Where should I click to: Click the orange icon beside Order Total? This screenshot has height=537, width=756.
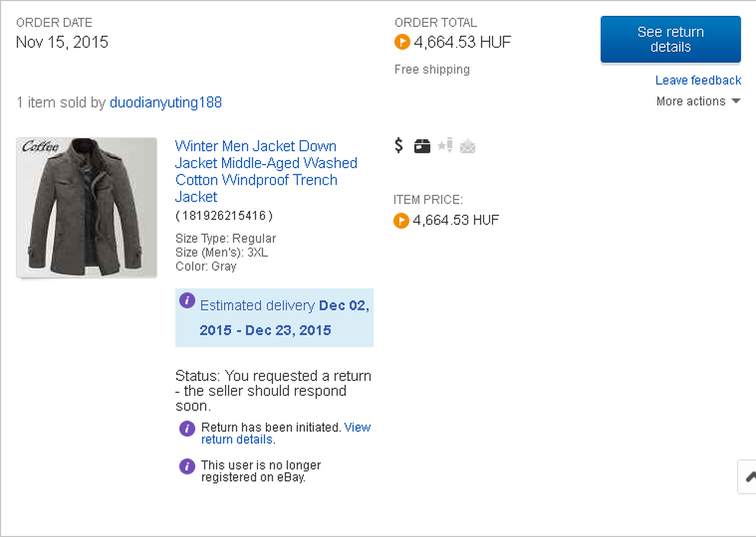click(x=402, y=42)
